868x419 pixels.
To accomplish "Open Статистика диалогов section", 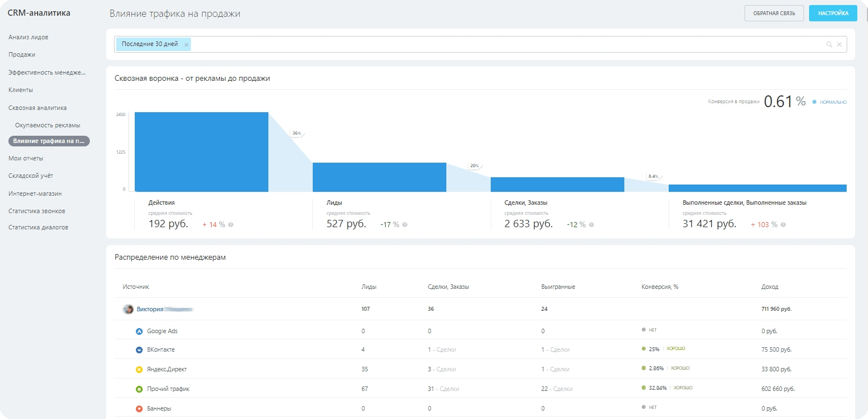I will 39,227.
